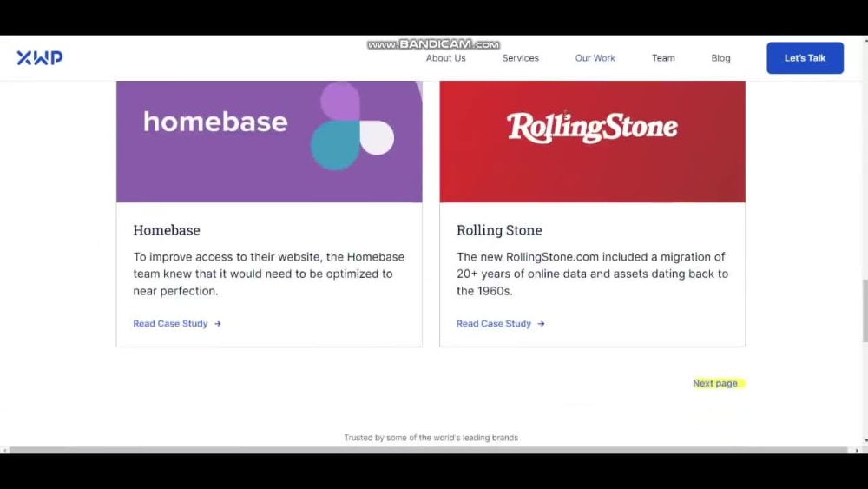Open the About Us menu item
The image size is (868, 489).
pyautogui.click(x=445, y=58)
